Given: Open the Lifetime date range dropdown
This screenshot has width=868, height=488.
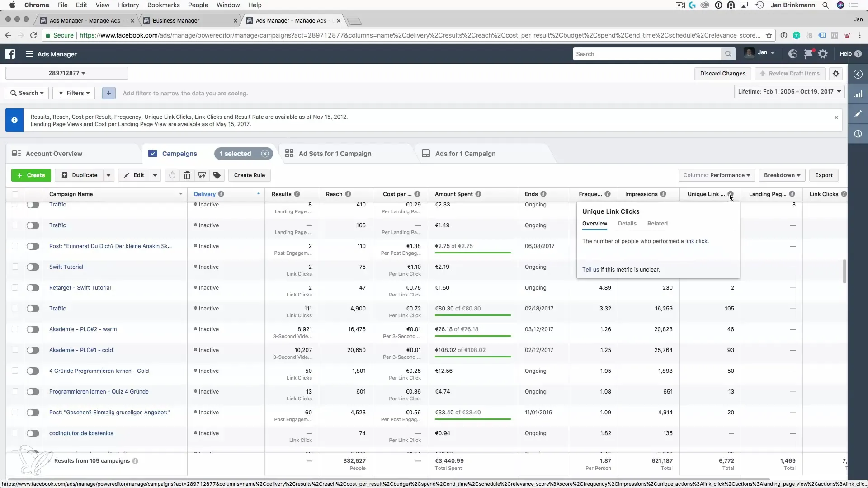Looking at the screenshot, I should [789, 92].
